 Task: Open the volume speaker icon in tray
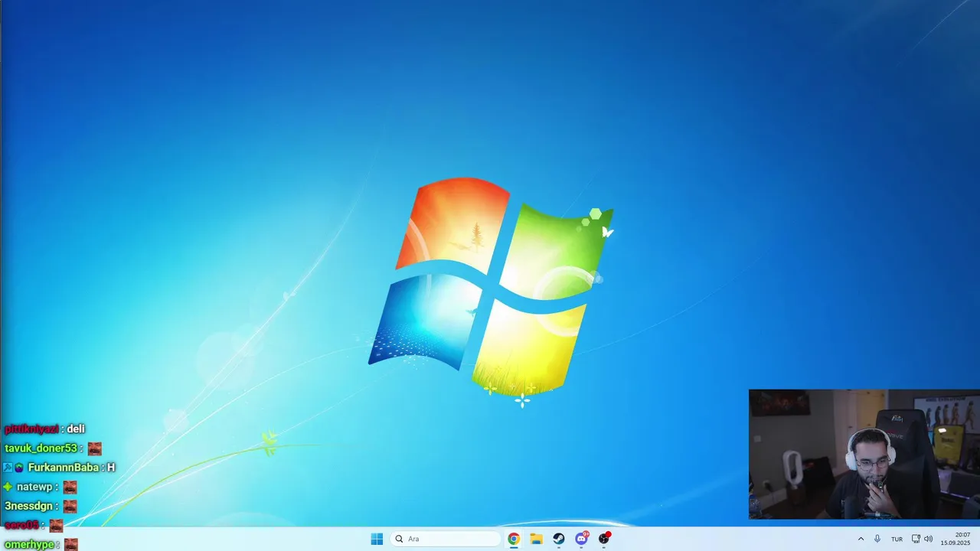[929, 539]
